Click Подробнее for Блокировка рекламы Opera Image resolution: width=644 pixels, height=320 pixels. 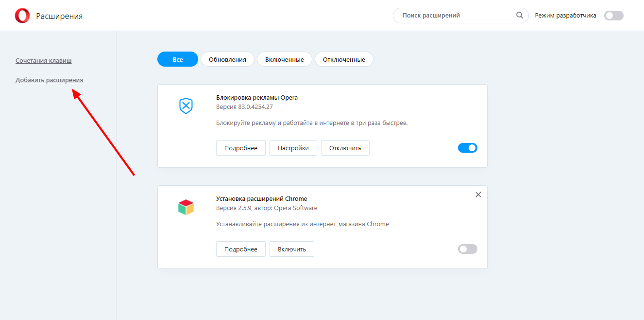(241, 148)
